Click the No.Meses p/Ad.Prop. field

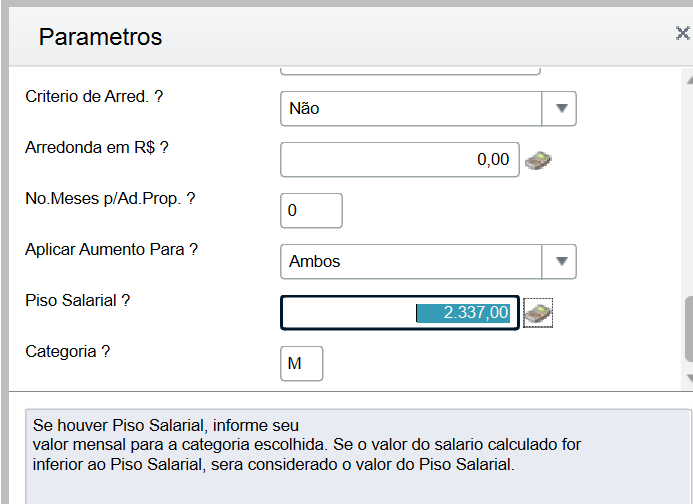pyautogui.click(x=311, y=211)
